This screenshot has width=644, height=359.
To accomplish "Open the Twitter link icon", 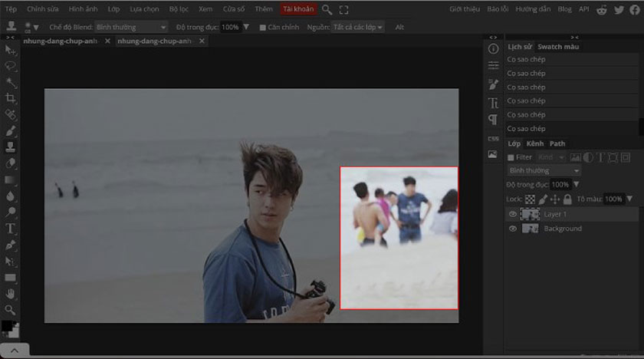I will [x=619, y=10].
